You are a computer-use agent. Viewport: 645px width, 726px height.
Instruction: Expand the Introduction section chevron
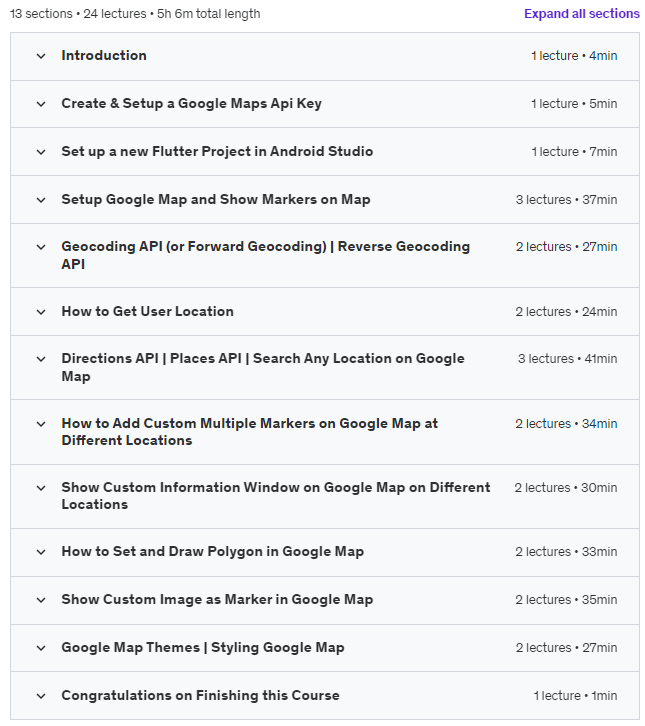(x=41, y=56)
